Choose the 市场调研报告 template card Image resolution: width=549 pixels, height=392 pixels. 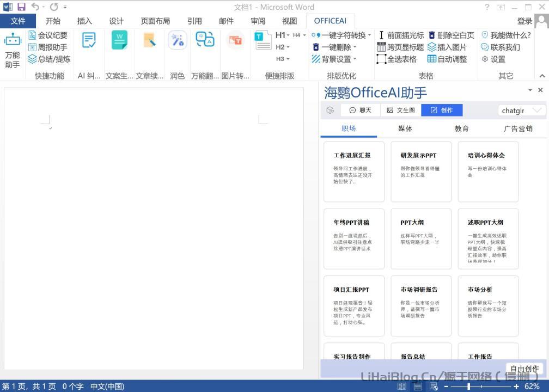(421, 306)
